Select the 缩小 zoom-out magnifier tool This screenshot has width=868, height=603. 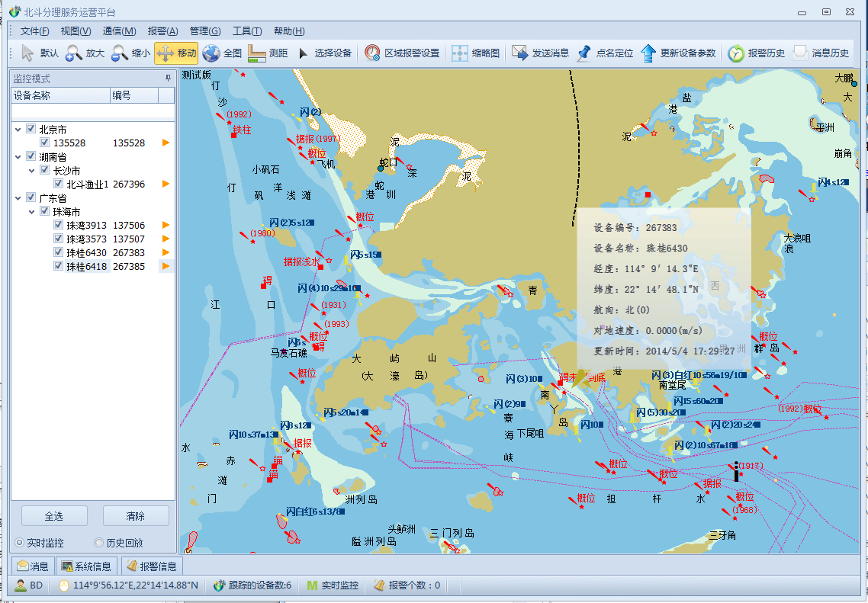(130, 53)
